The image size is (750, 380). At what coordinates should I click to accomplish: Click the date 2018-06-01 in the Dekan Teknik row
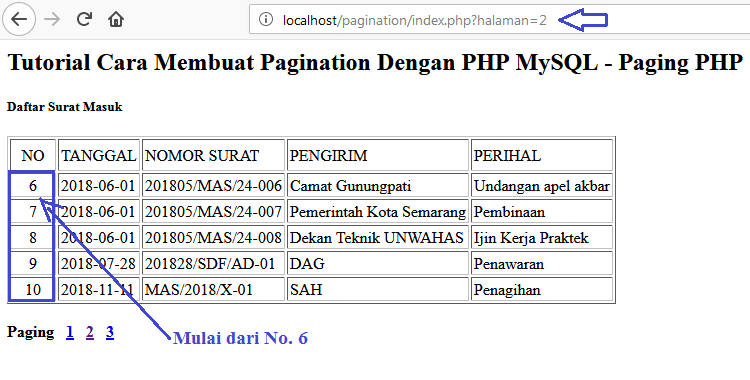(x=99, y=237)
